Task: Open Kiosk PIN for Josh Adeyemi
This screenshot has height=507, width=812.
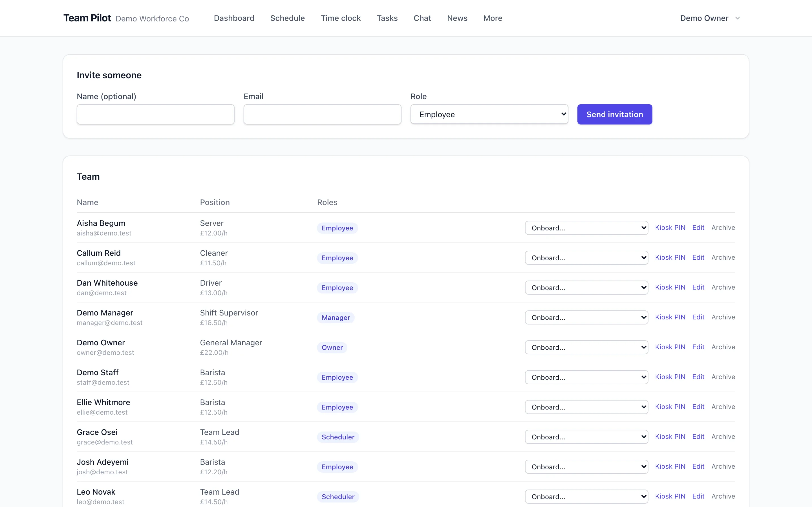Action: pyautogui.click(x=670, y=466)
